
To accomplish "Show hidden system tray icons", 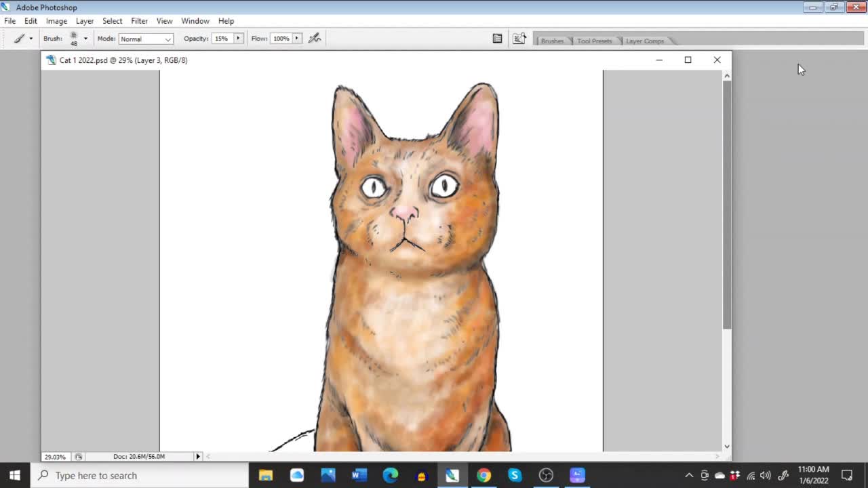I will (689, 475).
